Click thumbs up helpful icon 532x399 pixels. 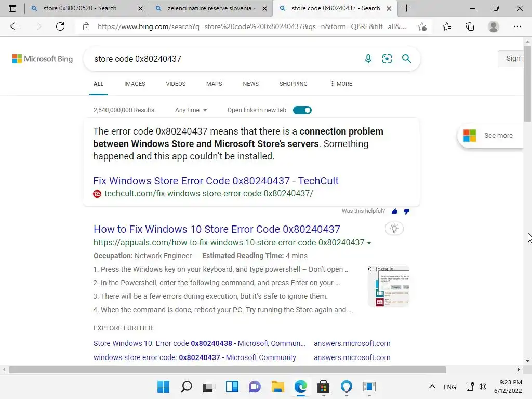pyautogui.click(x=394, y=211)
